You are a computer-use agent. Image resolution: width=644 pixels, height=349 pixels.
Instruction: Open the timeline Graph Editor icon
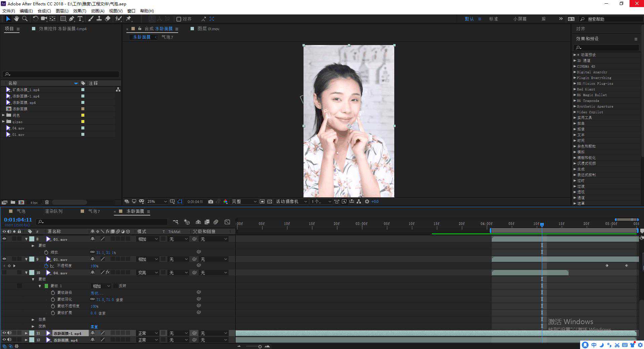tap(227, 222)
